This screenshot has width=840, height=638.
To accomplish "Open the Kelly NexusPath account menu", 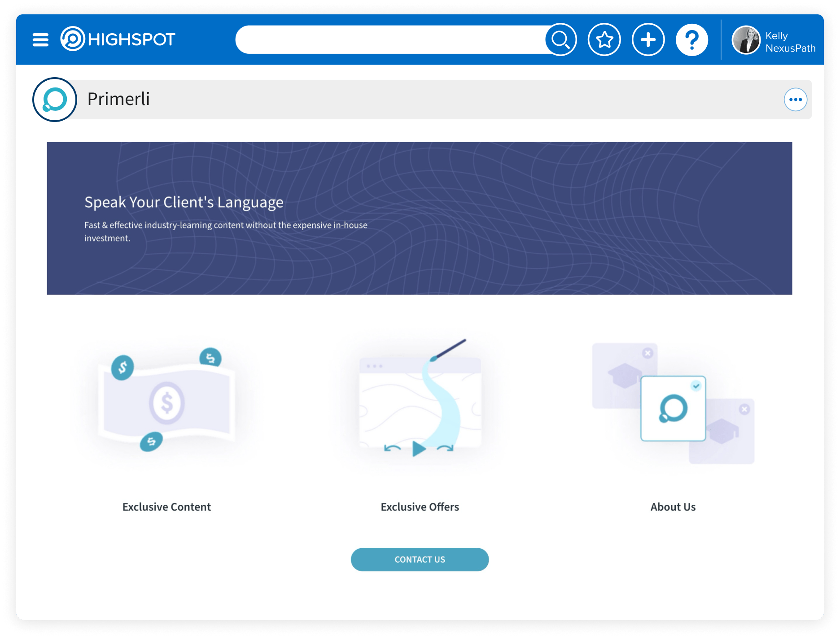I will (x=790, y=42).
